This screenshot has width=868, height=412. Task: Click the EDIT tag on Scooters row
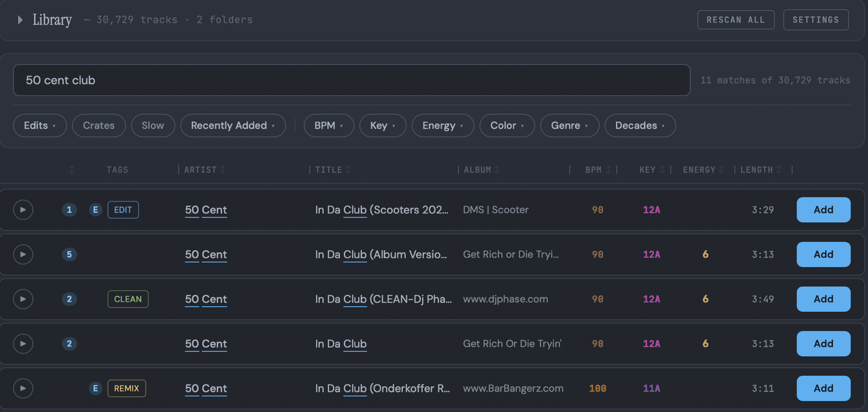pos(123,210)
